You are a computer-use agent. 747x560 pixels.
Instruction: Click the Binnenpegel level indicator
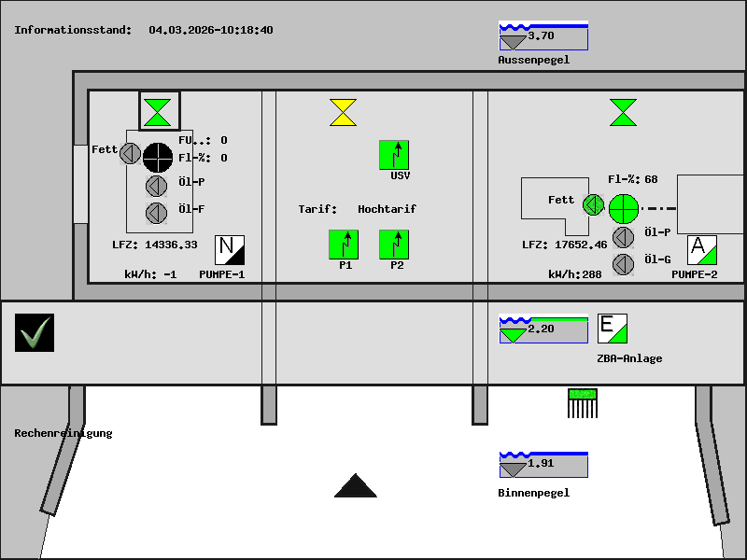click(543, 464)
